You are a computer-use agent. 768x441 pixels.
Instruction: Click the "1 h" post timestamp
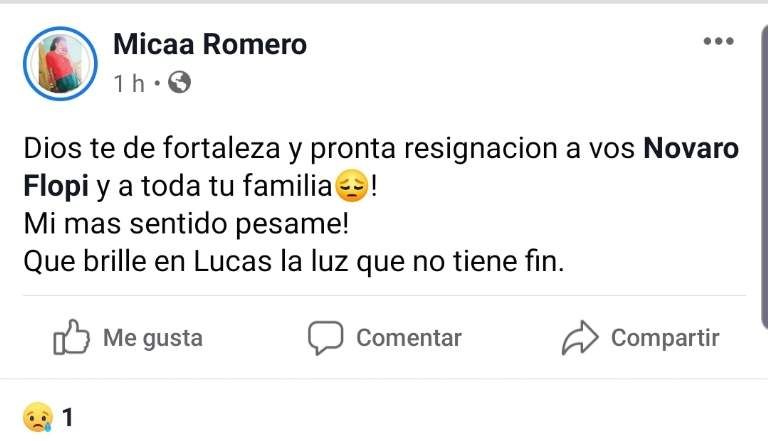click(130, 83)
